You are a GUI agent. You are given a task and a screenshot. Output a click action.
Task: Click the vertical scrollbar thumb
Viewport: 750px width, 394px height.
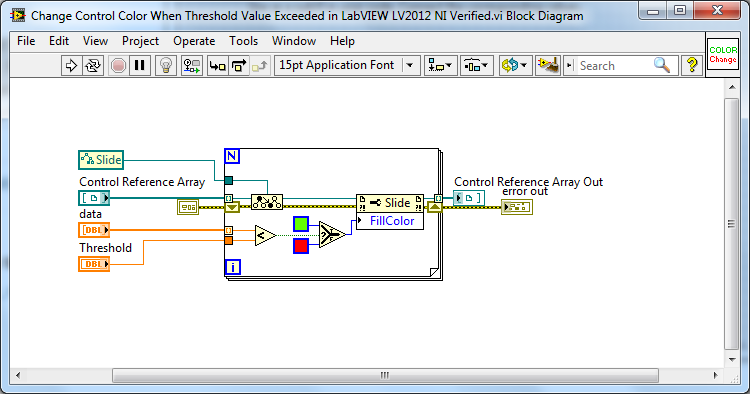(732, 224)
